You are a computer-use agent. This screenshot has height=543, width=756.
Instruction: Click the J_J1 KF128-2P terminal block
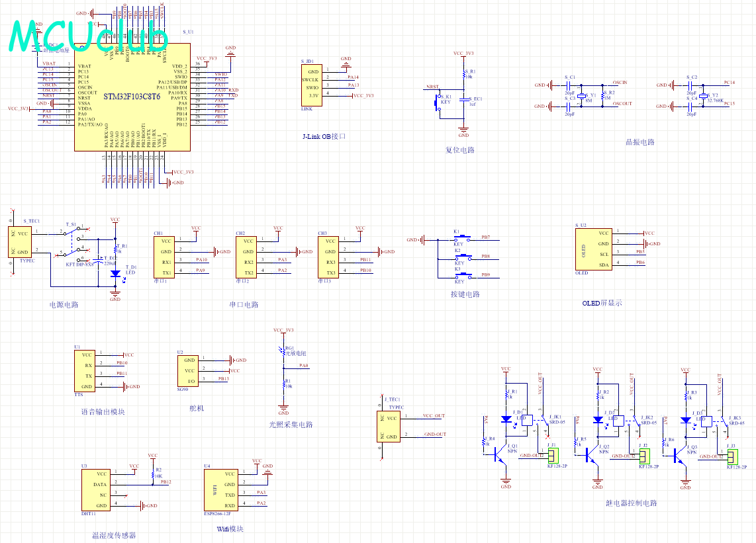click(x=552, y=456)
